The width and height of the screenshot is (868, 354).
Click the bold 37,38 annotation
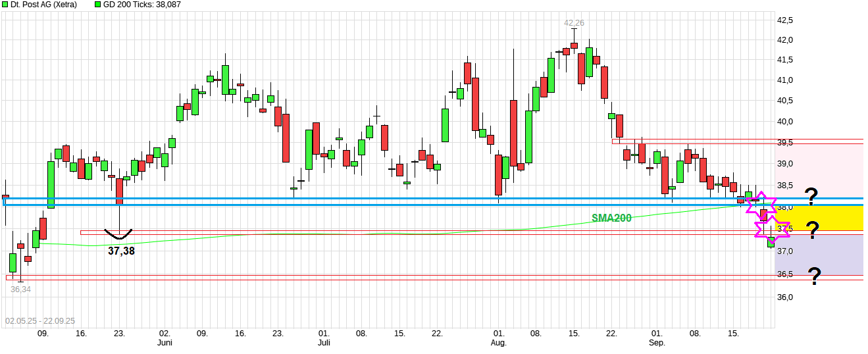click(121, 250)
